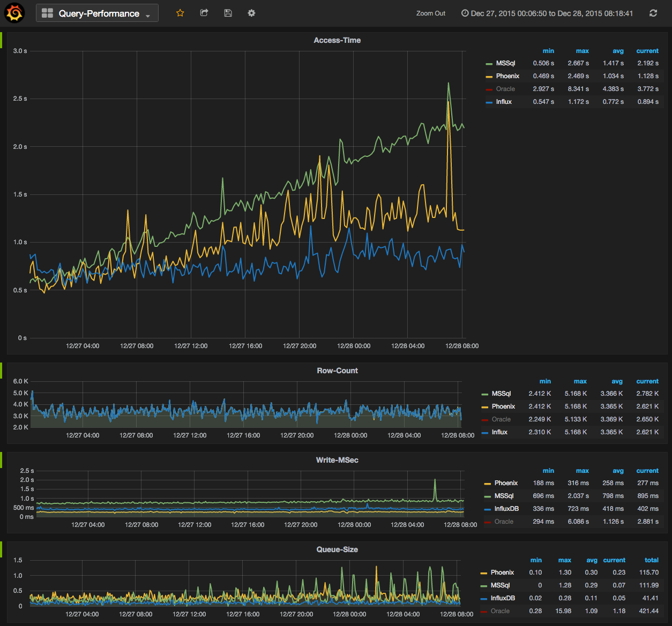Toggle InfluxDB series in Write-MSec legend
The width and height of the screenshot is (672, 626).
[x=506, y=509]
